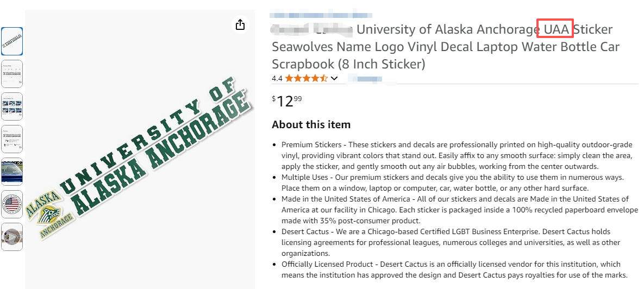
Task: Click the share icon above the product image
Action: click(x=240, y=24)
